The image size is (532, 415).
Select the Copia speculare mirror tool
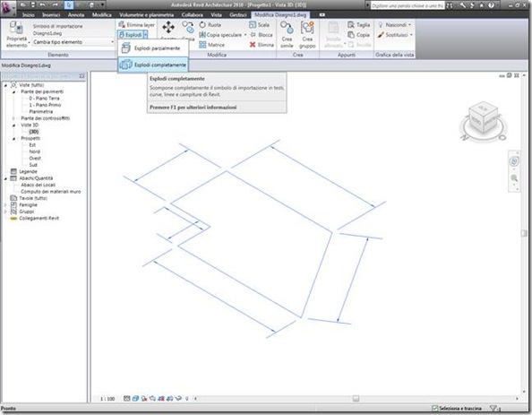pyautogui.click(x=220, y=35)
